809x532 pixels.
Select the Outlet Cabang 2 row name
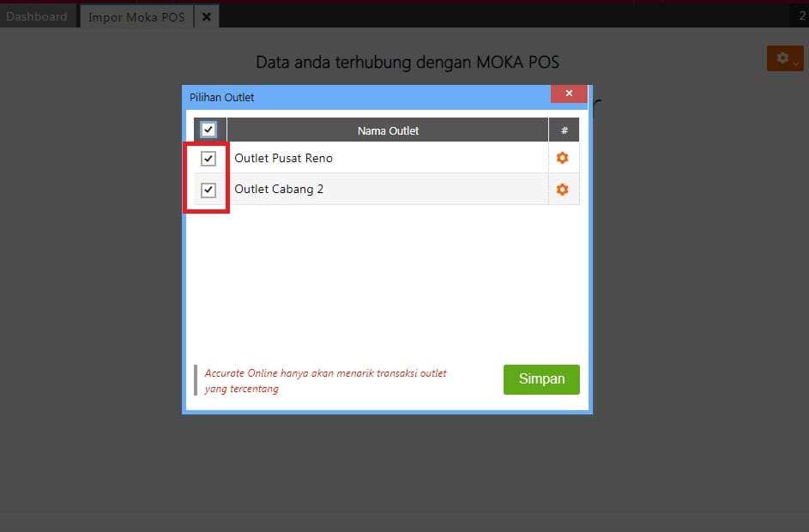[x=279, y=190]
